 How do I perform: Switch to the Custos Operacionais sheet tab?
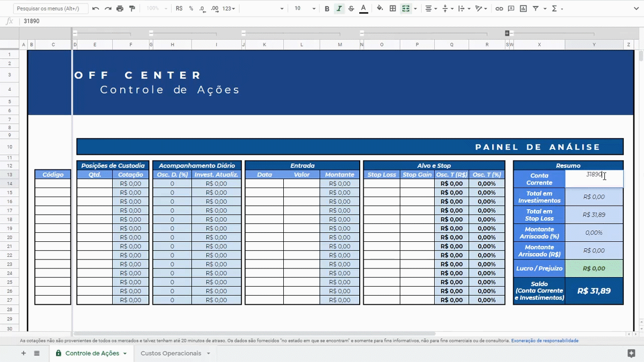click(171, 353)
